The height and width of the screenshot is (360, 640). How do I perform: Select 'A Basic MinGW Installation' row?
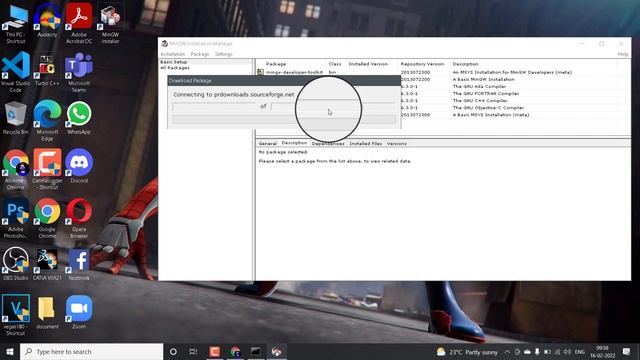[484, 79]
